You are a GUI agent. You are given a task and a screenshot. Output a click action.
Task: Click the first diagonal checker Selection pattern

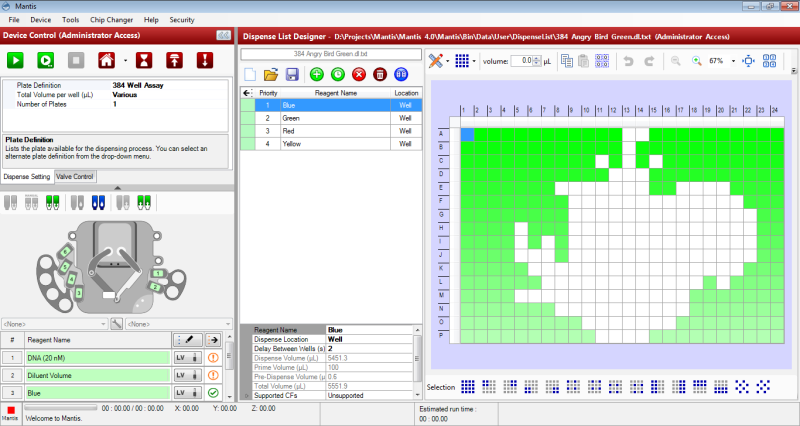(742, 387)
